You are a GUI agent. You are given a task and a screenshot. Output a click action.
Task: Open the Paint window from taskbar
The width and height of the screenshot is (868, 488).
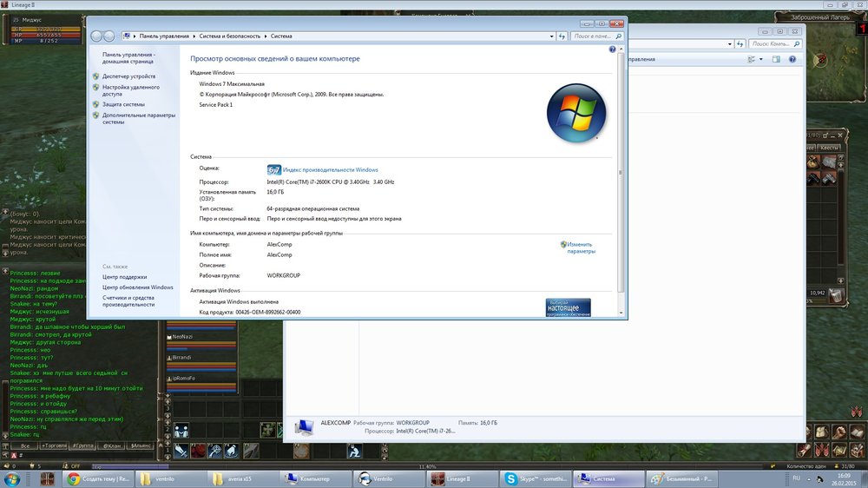pos(683,478)
